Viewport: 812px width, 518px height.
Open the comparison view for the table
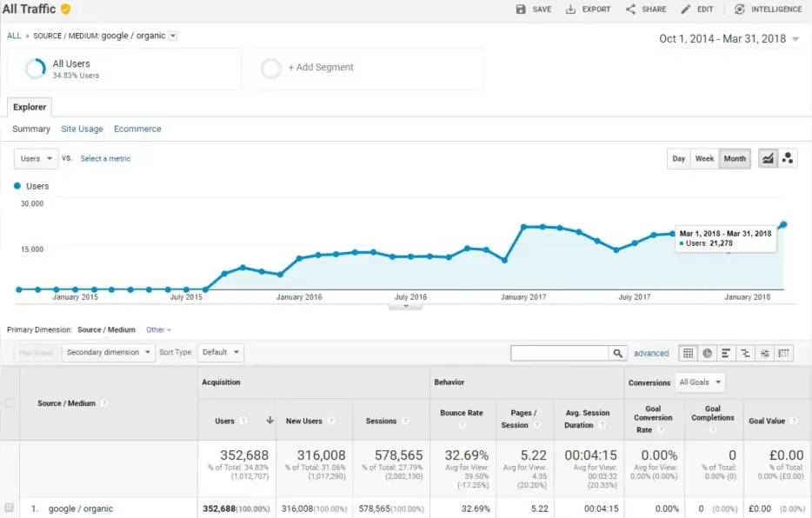pos(745,353)
